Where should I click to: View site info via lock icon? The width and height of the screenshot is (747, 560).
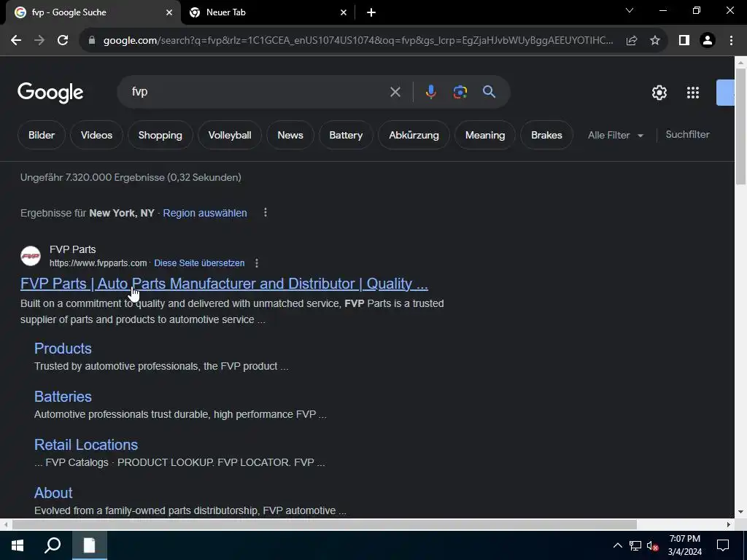pyautogui.click(x=92, y=41)
